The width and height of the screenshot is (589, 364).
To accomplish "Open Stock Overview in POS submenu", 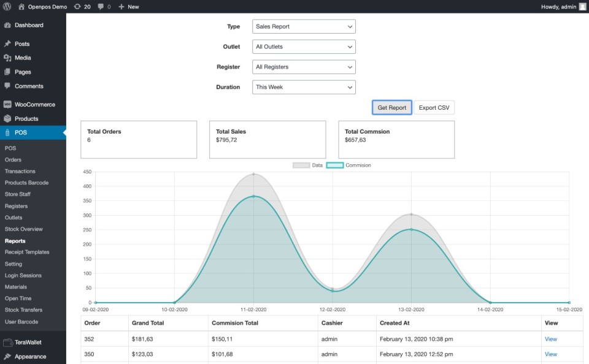I will click(x=24, y=229).
